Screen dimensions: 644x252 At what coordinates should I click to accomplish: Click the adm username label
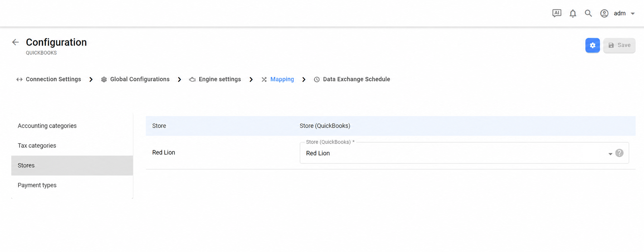coord(620,13)
